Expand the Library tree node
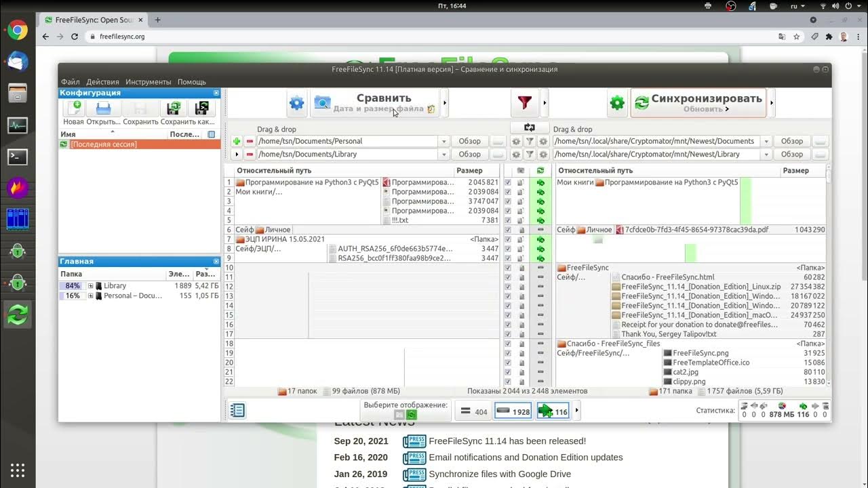 (x=90, y=286)
